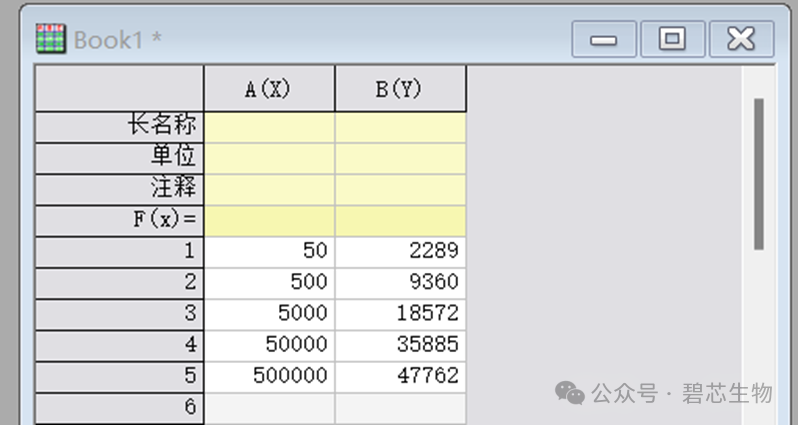Image resolution: width=798 pixels, height=425 pixels.
Task: Select row 3 header
Action: coord(119,315)
